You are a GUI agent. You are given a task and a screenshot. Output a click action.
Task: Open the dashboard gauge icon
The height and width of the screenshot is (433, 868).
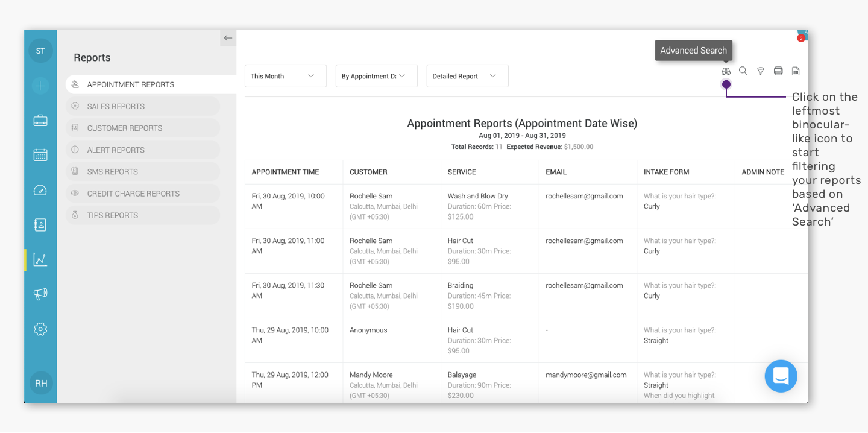tap(40, 191)
